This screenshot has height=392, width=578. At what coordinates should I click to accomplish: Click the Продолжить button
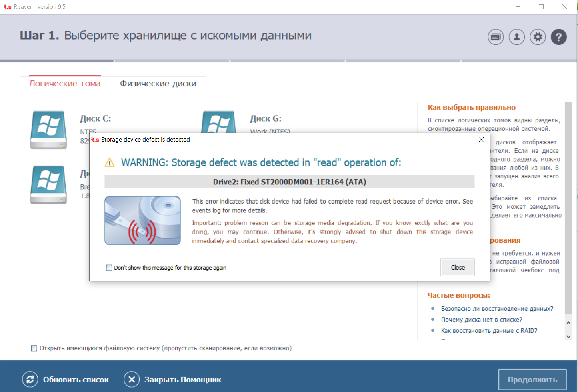pyautogui.click(x=532, y=380)
